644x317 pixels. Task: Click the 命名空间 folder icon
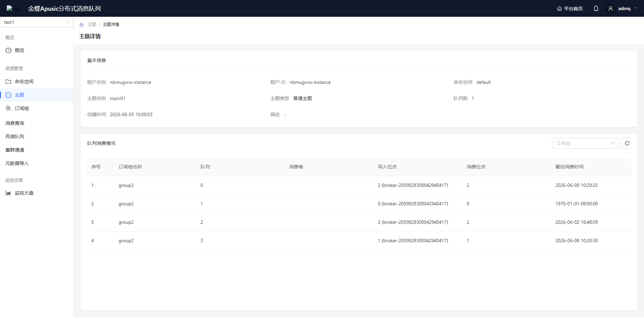[8, 82]
